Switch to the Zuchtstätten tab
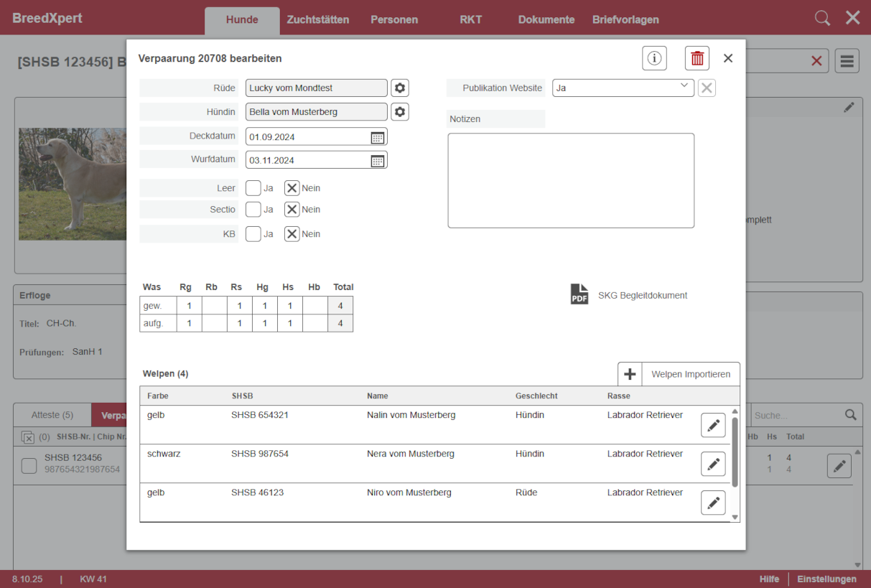871x588 pixels. coord(317,19)
